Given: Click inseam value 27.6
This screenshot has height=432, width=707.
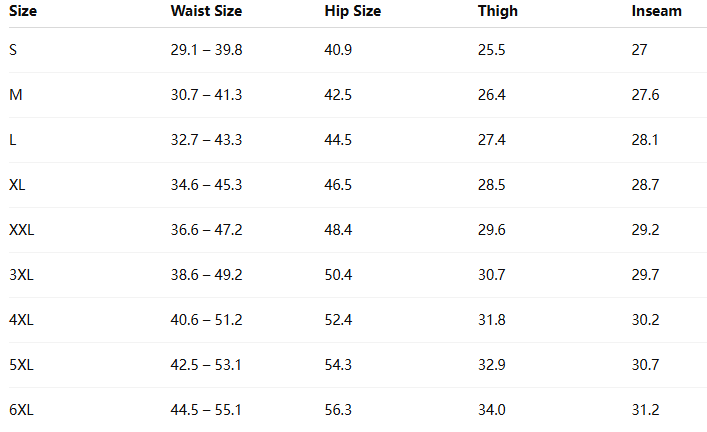Looking at the screenshot, I should point(645,95).
